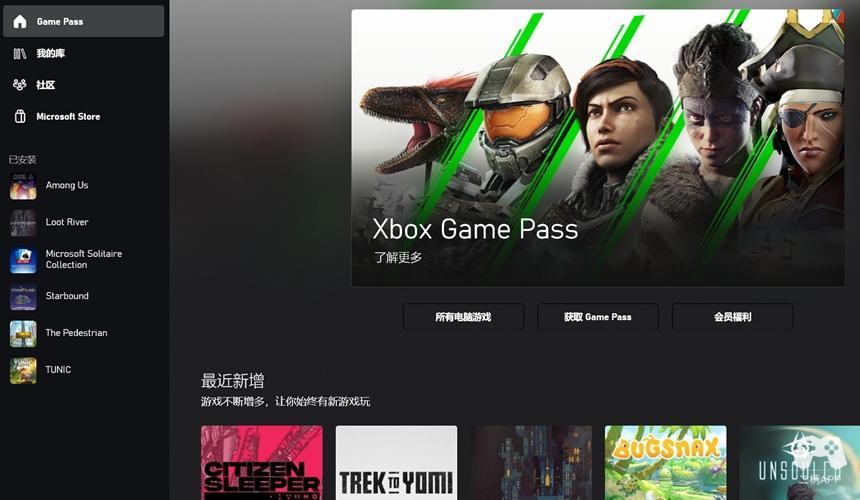
Task: Click the community icon beside 社区
Action: point(20,84)
